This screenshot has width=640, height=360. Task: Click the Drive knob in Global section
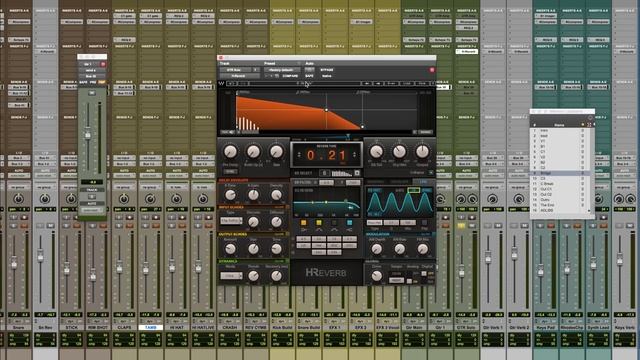[x=376, y=276]
